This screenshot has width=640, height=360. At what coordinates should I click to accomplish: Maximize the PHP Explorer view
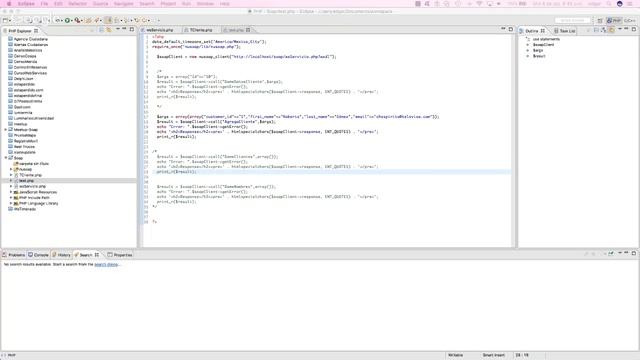[131, 29]
